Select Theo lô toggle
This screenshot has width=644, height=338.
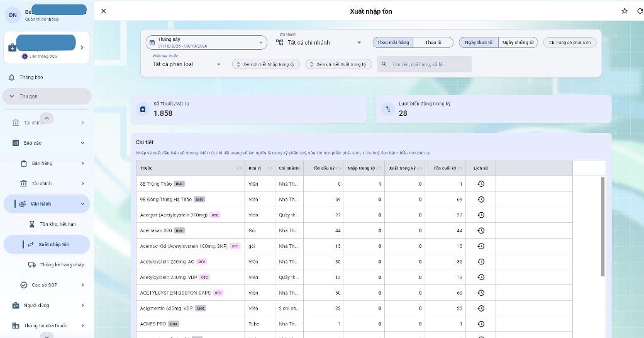click(x=433, y=42)
